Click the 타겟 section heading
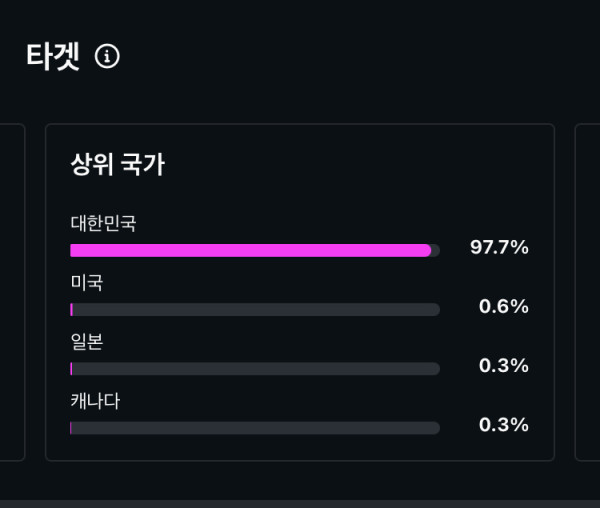 click(x=53, y=57)
